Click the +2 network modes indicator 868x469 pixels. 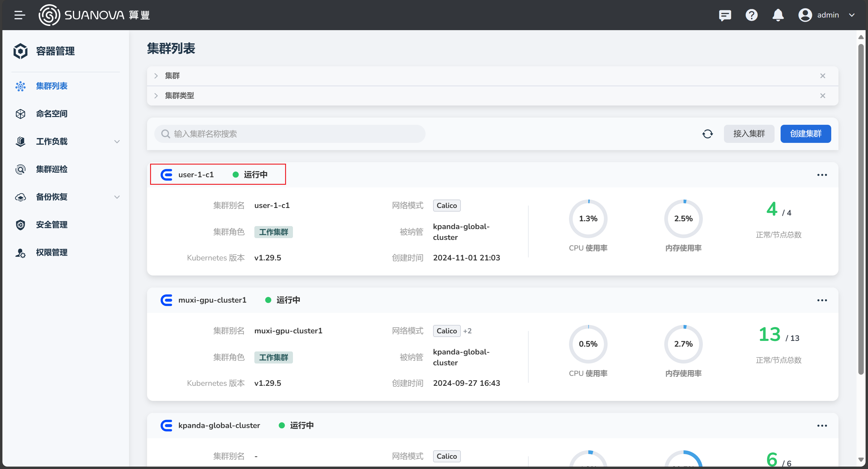pyautogui.click(x=467, y=331)
